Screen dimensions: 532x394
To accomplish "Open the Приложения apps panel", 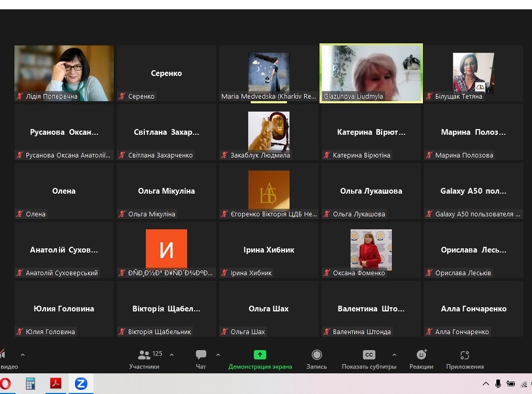I will (465, 358).
